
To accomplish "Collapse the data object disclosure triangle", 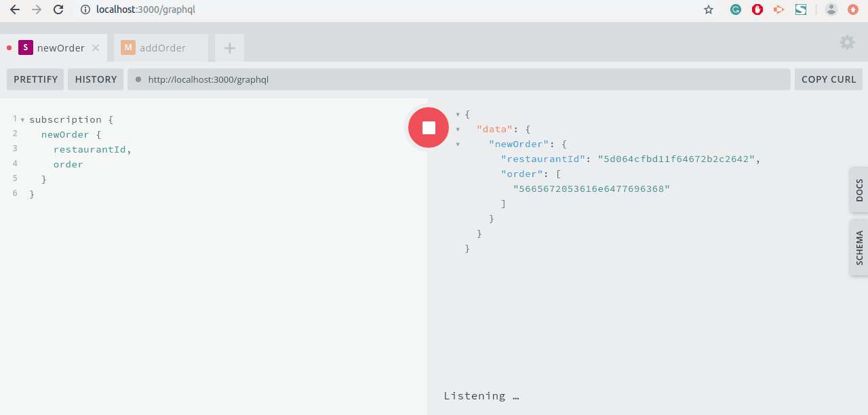I will pyautogui.click(x=458, y=129).
